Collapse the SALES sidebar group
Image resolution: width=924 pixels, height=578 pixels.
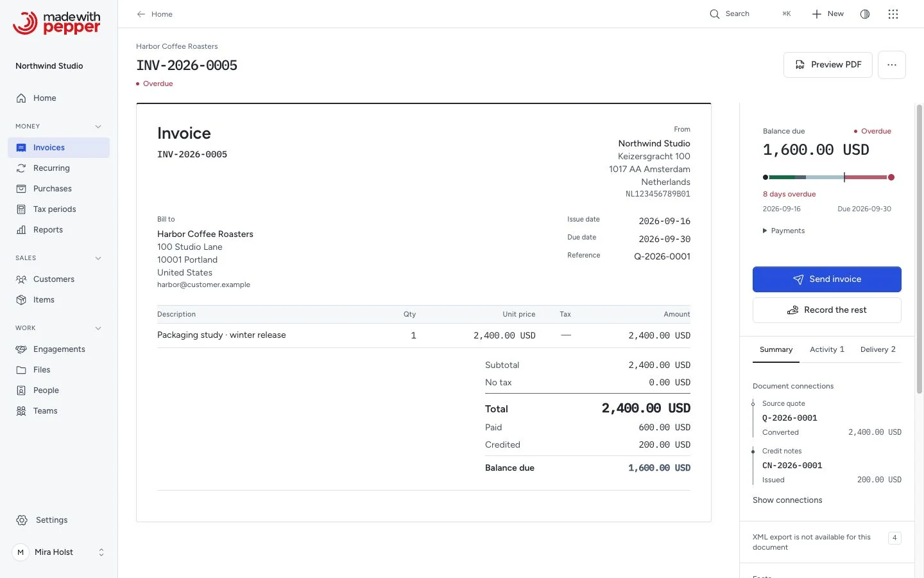point(98,258)
